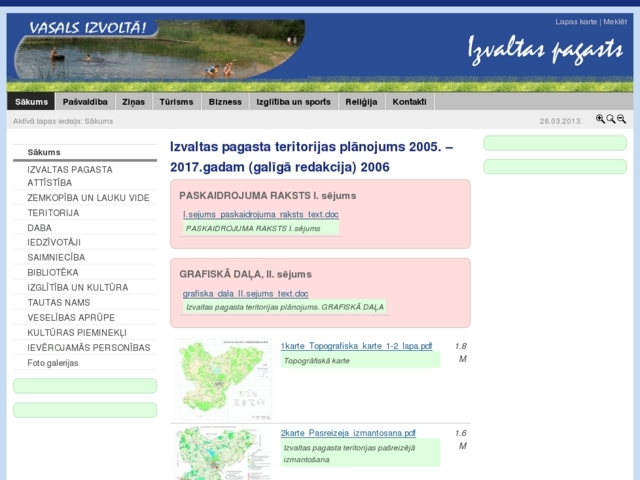
Task: Open VESELĪBAS APRŪPE sidebar item
Action: click(x=85, y=318)
